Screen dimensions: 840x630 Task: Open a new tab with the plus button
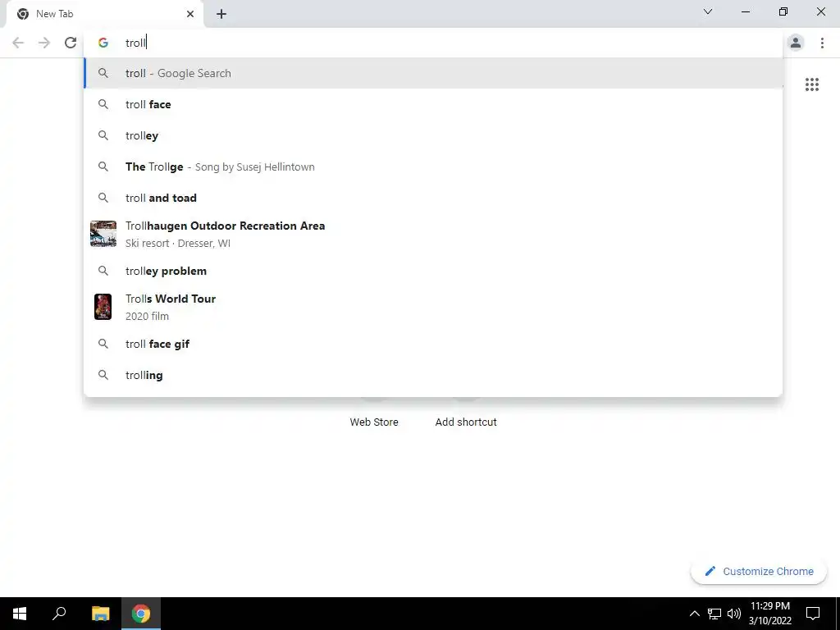[221, 14]
